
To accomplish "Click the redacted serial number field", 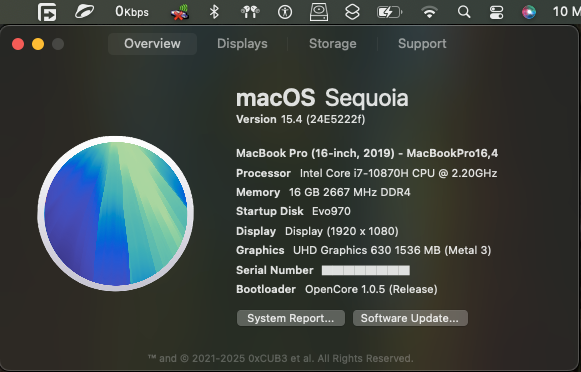I will (x=366, y=270).
